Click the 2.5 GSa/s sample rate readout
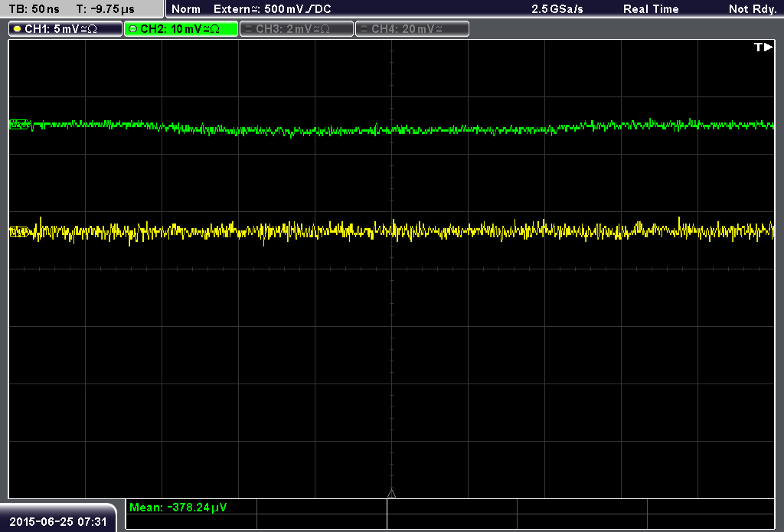 [x=557, y=9]
